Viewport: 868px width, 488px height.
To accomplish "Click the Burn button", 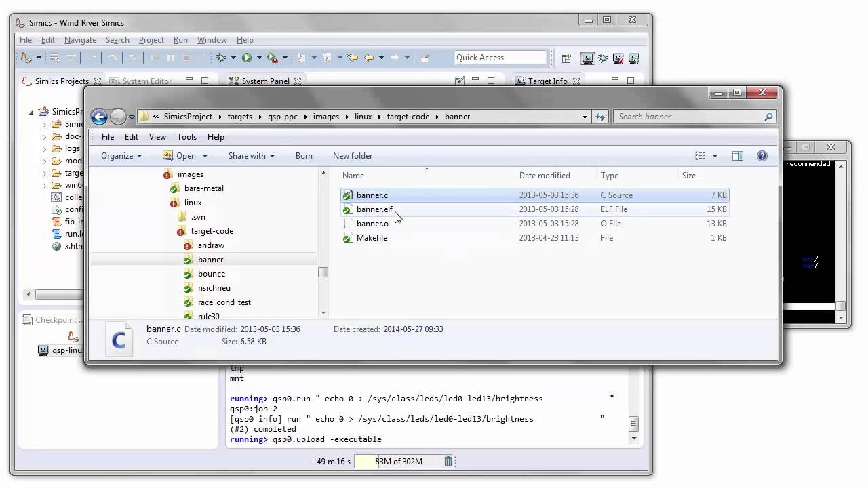I will pos(304,156).
